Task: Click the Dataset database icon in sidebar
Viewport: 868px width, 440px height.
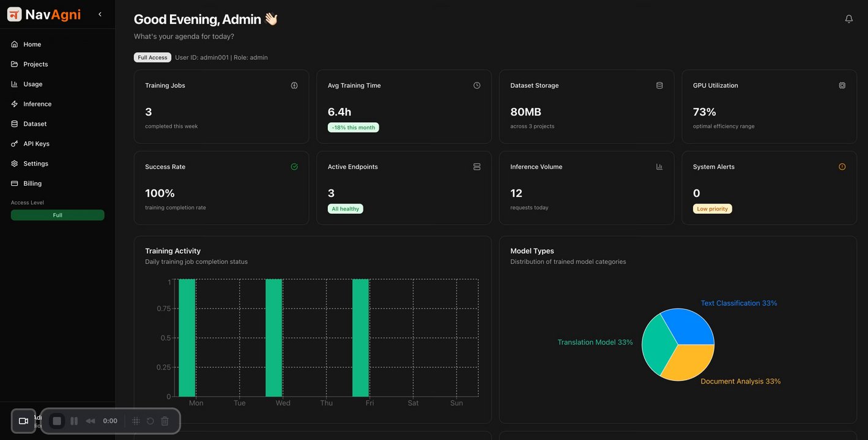Action: 15,124
